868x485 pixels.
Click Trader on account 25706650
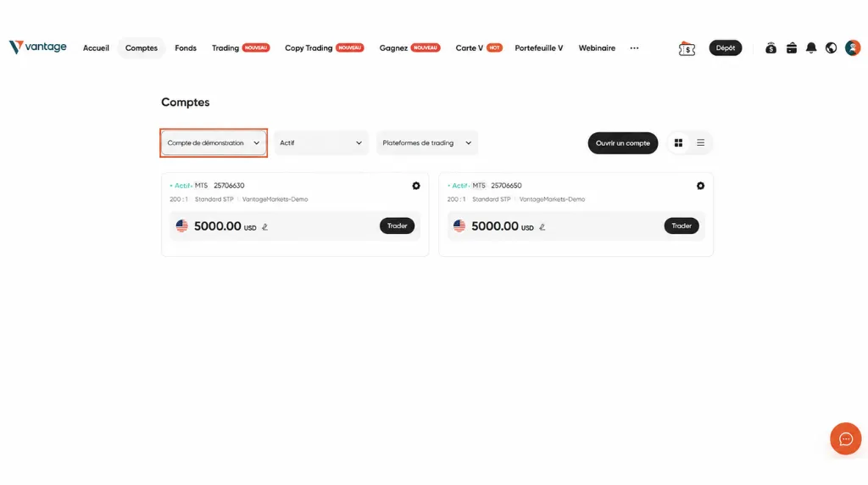click(682, 226)
